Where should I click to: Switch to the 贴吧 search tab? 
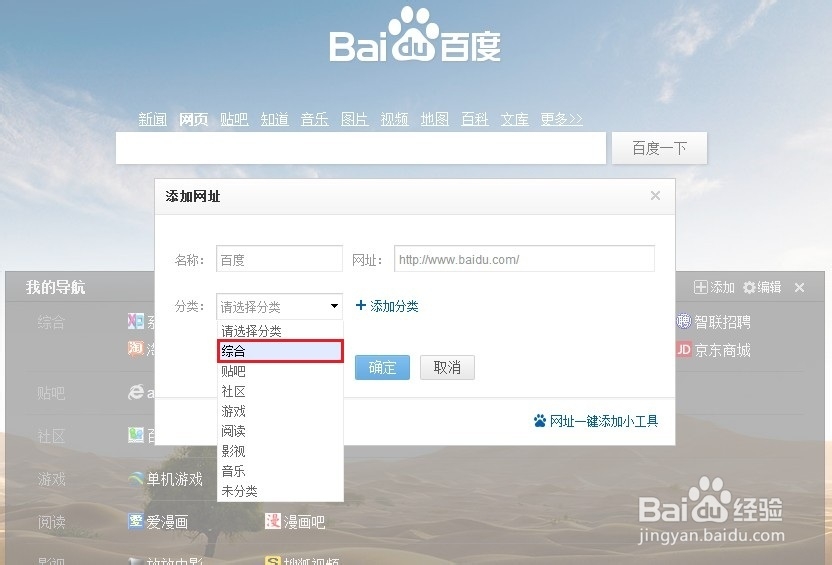tap(234, 119)
